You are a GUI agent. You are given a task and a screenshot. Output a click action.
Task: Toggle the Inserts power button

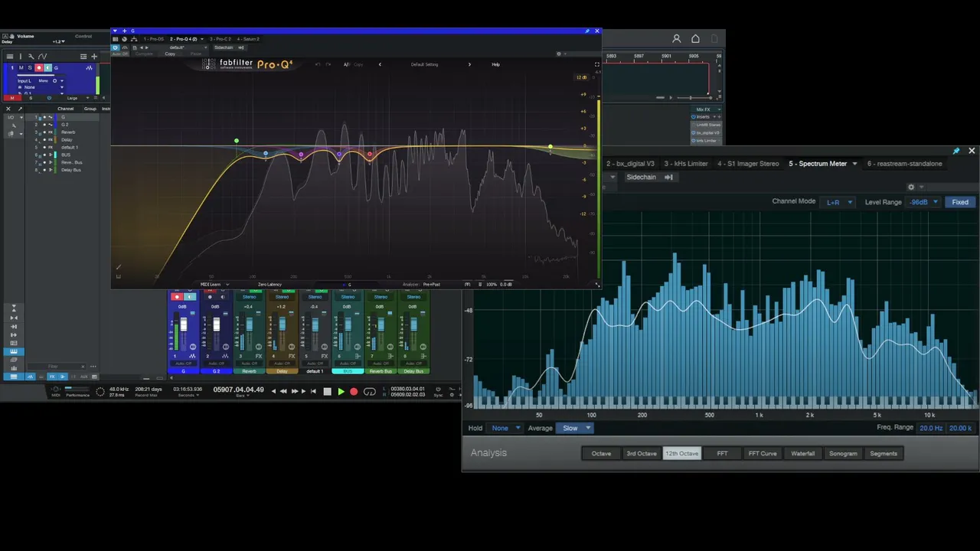coord(694,117)
